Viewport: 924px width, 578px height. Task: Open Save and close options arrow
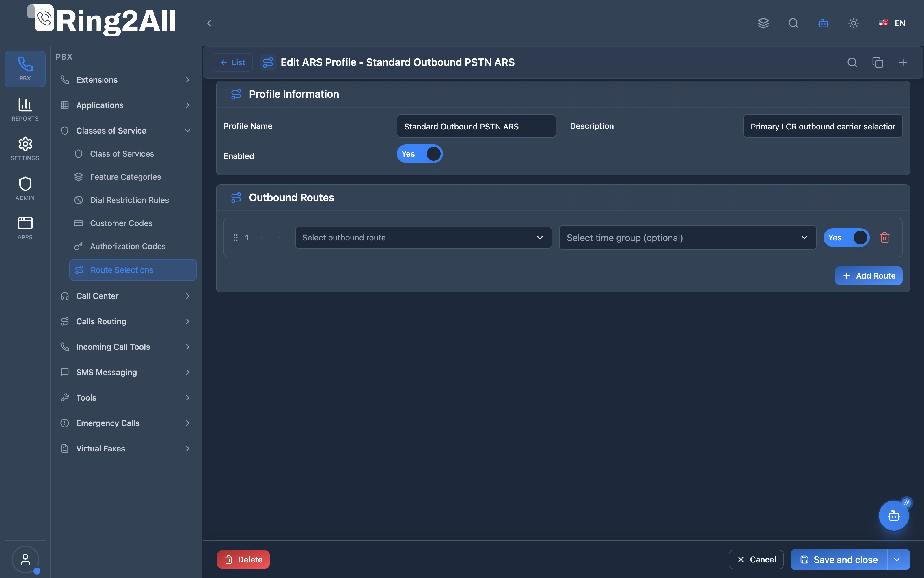898,559
